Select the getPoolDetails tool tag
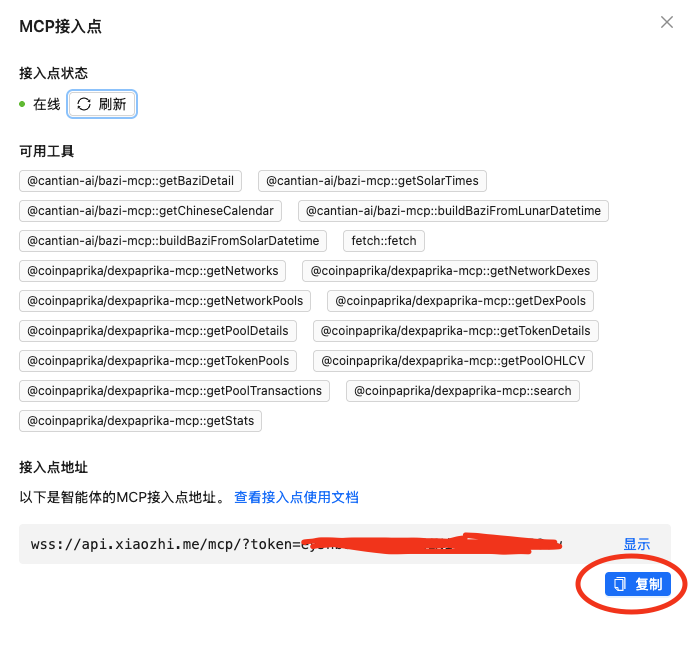 (x=158, y=331)
